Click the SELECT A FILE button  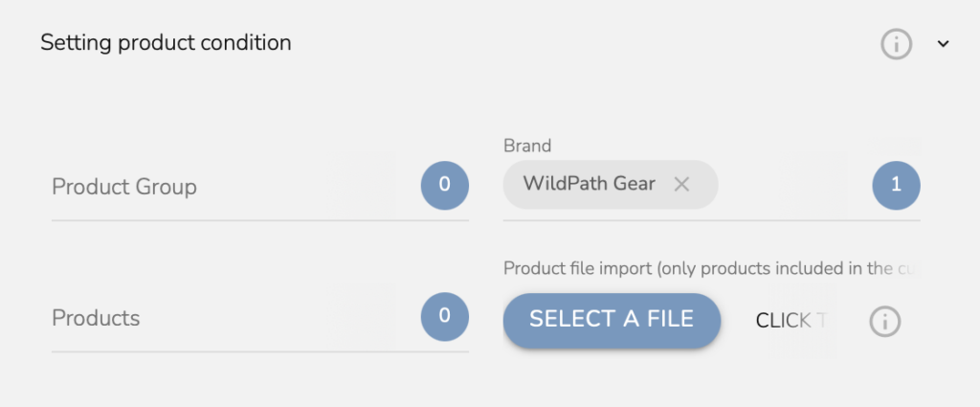point(612,320)
